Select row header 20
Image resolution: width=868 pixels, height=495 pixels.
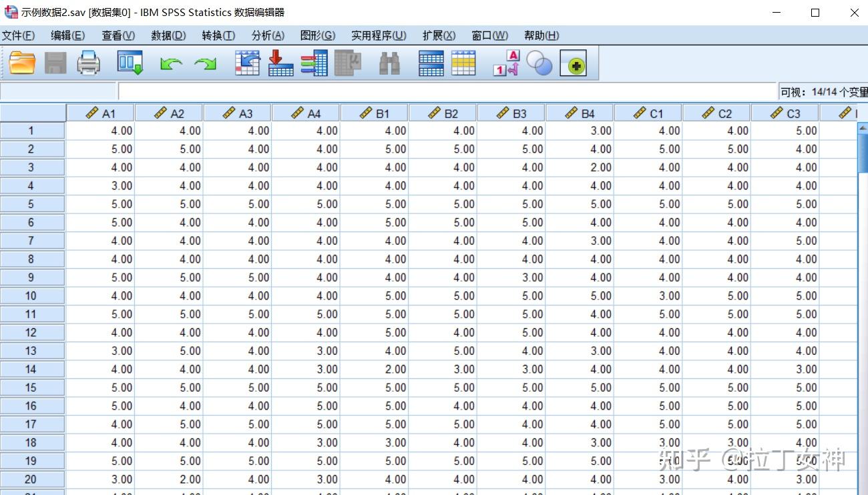click(x=32, y=479)
